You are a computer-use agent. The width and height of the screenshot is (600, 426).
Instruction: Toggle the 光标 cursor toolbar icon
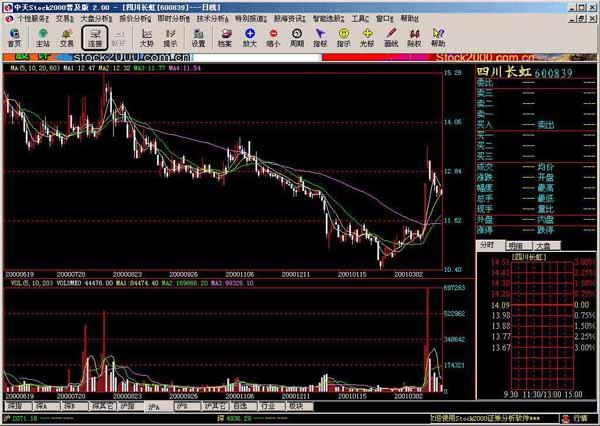pyautogui.click(x=367, y=38)
